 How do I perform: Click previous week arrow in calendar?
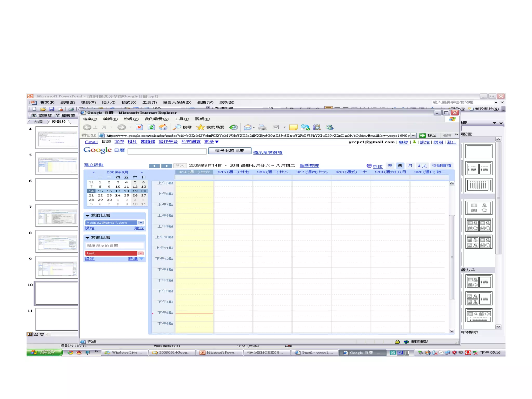click(154, 166)
